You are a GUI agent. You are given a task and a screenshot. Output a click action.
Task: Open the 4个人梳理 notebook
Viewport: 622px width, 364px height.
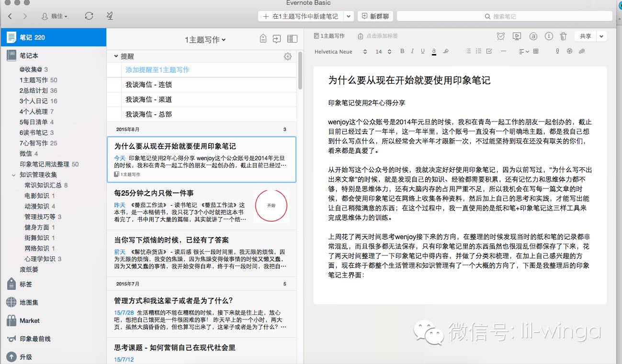[36, 111]
